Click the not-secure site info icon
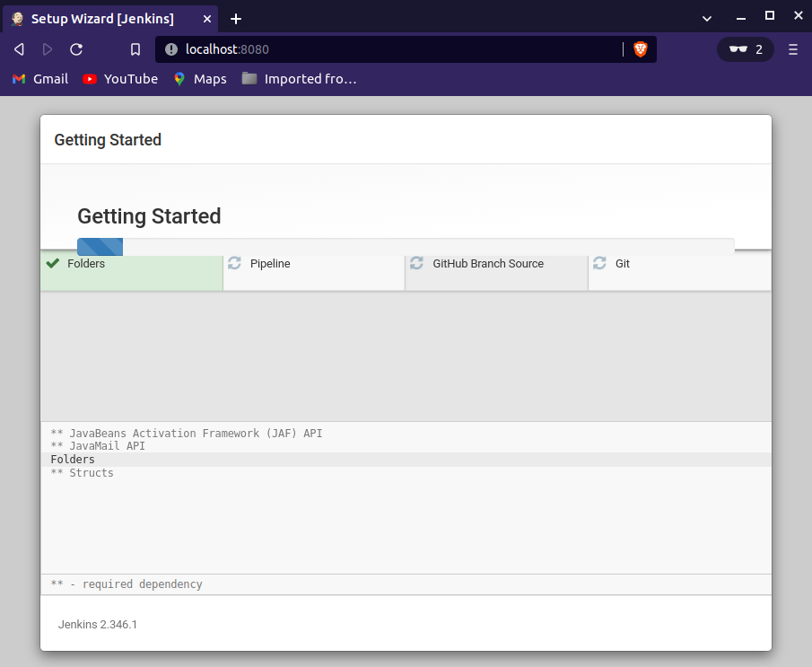This screenshot has height=667, width=812. click(x=171, y=49)
